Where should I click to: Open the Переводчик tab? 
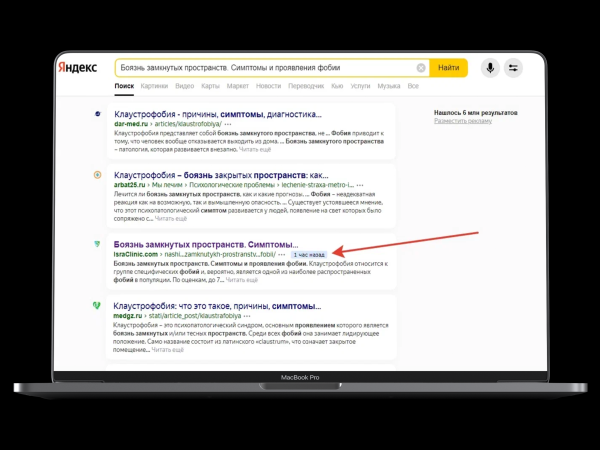point(306,87)
